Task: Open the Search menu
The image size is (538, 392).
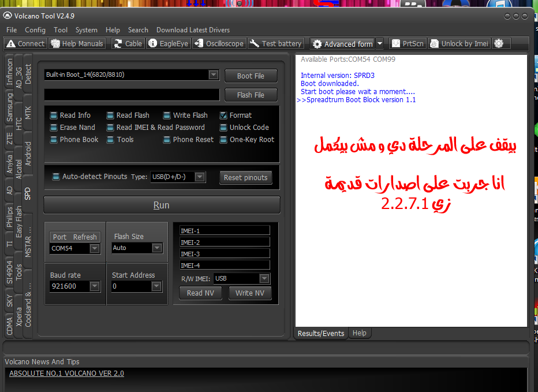Action: (139, 30)
